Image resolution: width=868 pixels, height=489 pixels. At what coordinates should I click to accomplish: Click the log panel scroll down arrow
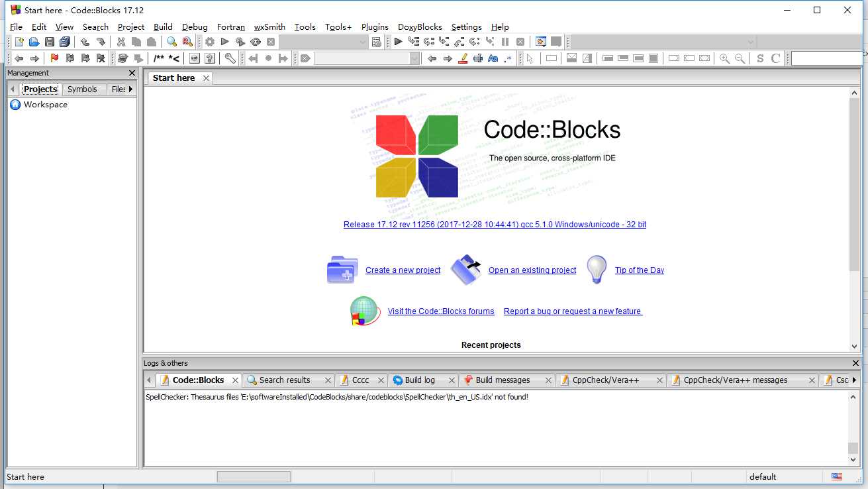coord(853,460)
